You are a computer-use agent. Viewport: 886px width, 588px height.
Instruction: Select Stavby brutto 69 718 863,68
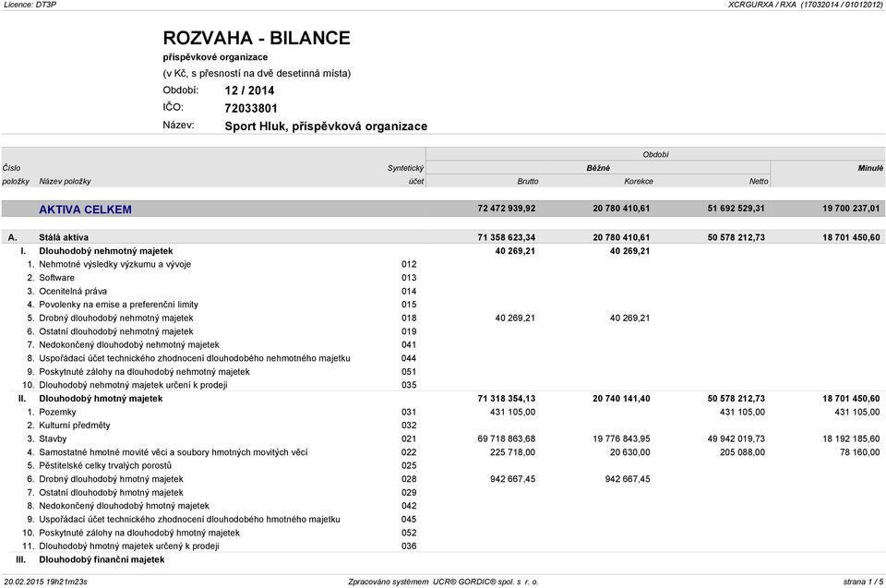507,438
